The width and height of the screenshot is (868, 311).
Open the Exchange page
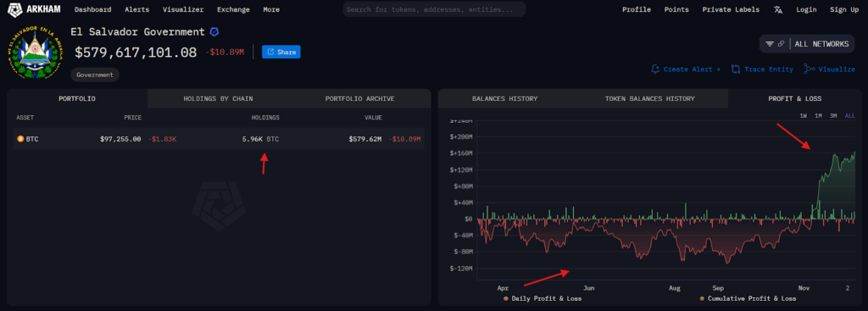coord(233,10)
